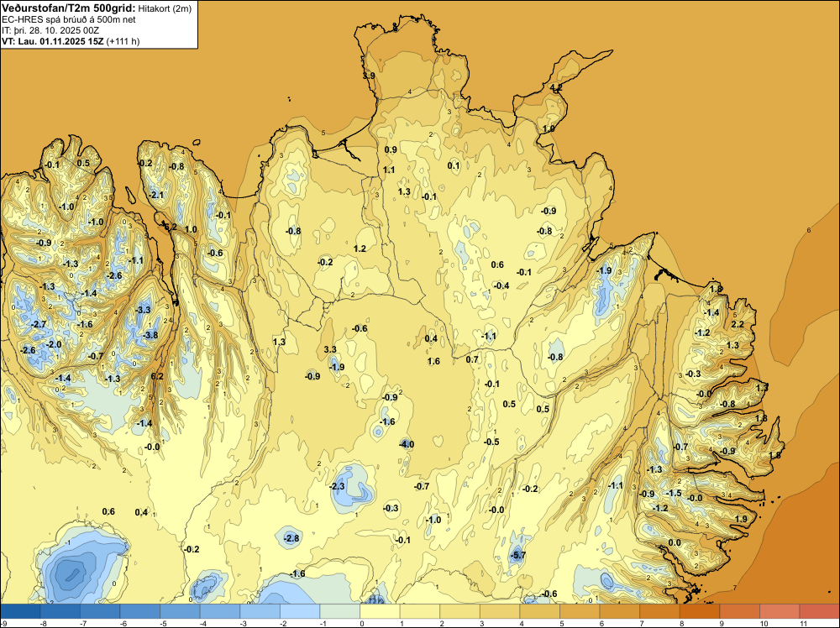
Task: Click the legend color block right of 11
Action: click(x=819, y=611)
